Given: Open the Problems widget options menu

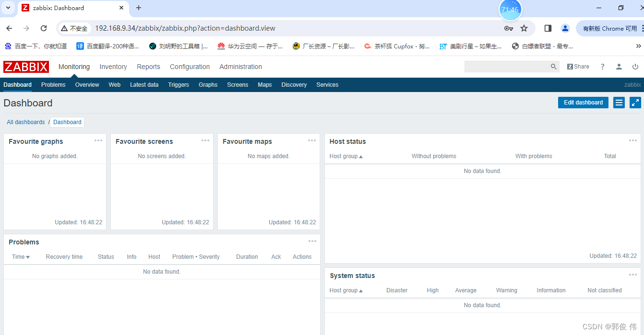Looking at the screenshot, I should click(312, 241).
